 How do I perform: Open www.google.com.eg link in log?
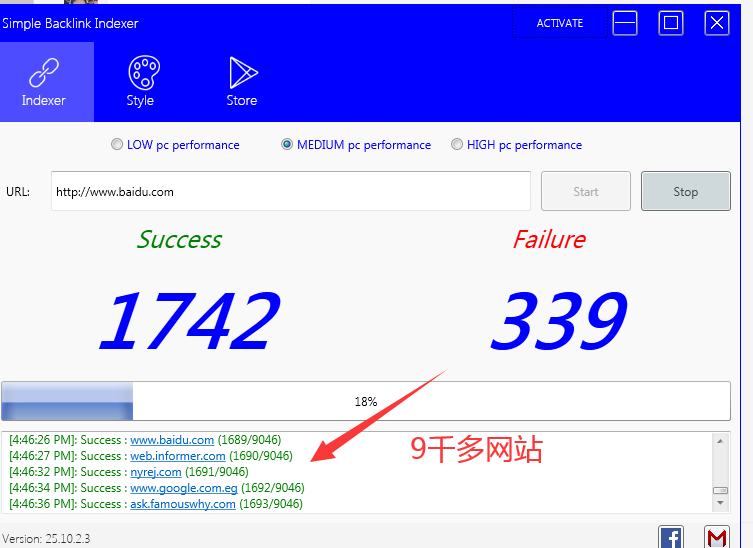(x=184, y=488)
